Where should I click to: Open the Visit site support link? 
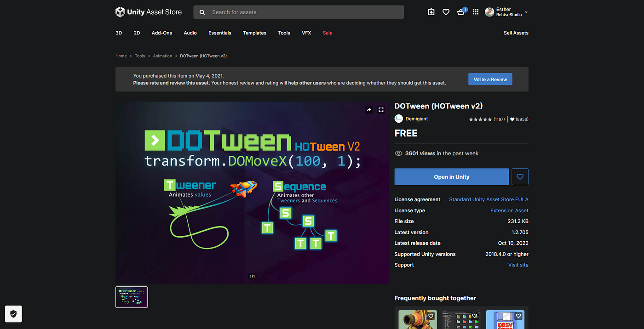(518, 265)
